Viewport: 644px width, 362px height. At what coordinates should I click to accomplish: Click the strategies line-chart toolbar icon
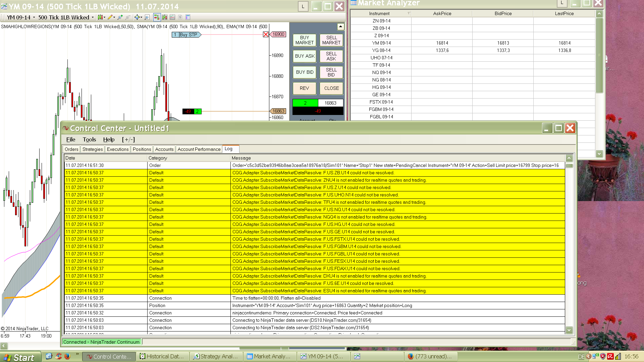[x=172, y=17]
